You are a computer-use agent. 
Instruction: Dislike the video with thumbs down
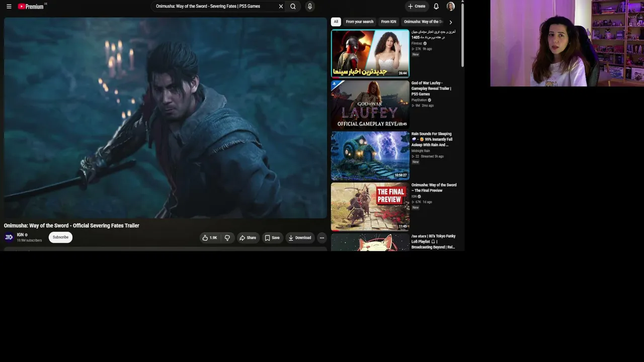[x=227, y=238]
